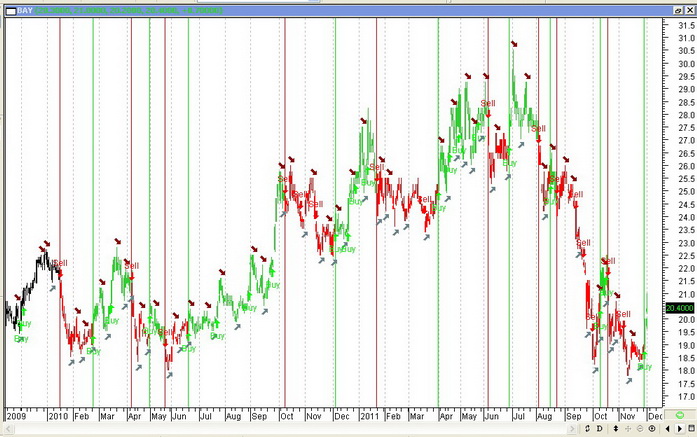Click the Sell label near January 2010
This screenshot has width=697, height=437.
pyautogui.click(x=60, y=263)
